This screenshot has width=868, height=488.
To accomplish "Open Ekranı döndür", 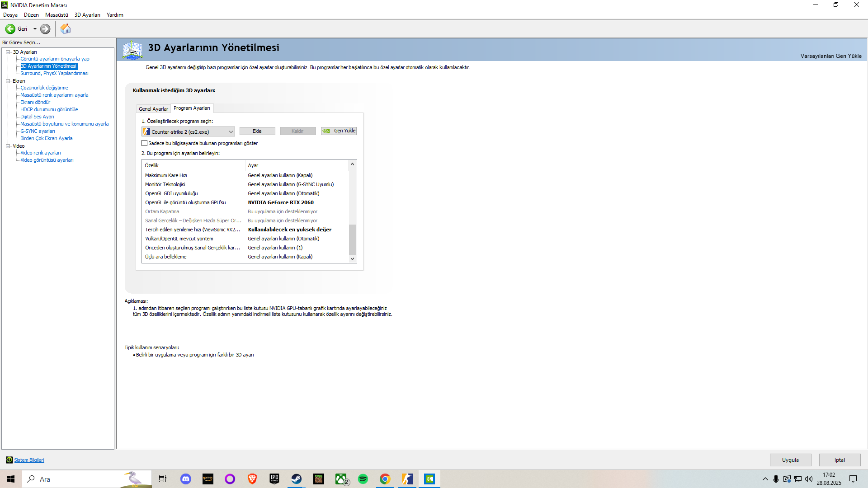I will [35, 102].
